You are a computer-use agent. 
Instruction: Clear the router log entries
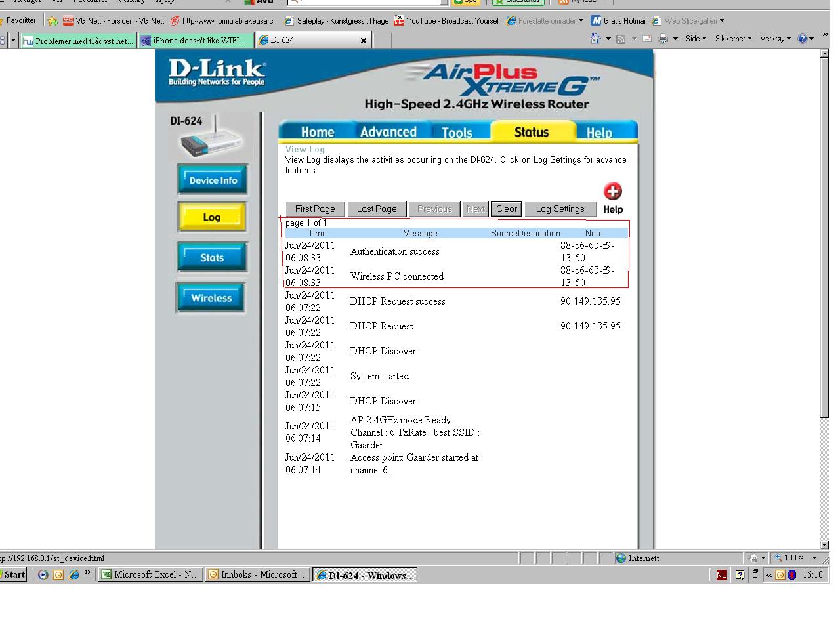pyautogui.click(x=507, y=209)
